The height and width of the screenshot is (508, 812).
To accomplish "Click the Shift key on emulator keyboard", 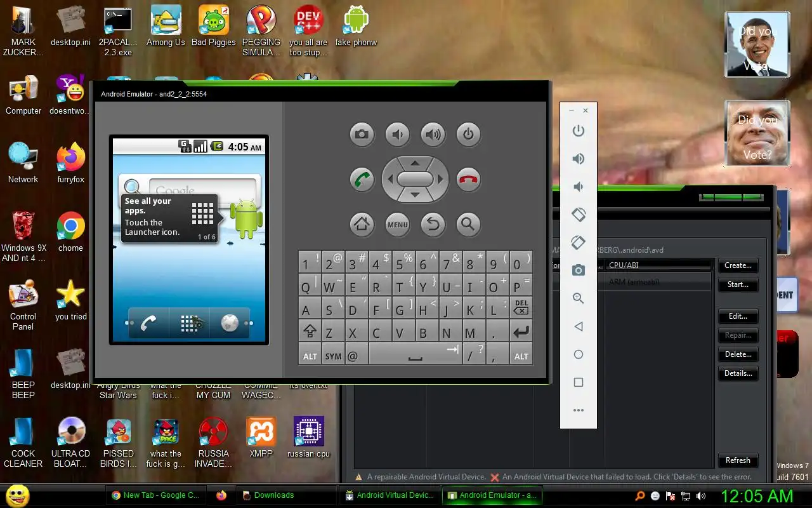I will [x=310, y=331].
